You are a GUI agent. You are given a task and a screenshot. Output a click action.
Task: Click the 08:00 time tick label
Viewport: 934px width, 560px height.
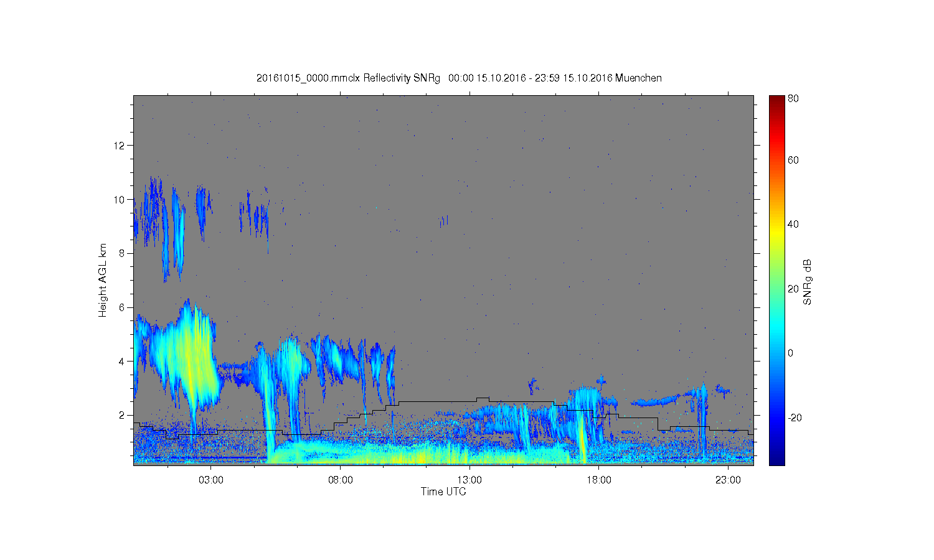(x=341, y=480)
